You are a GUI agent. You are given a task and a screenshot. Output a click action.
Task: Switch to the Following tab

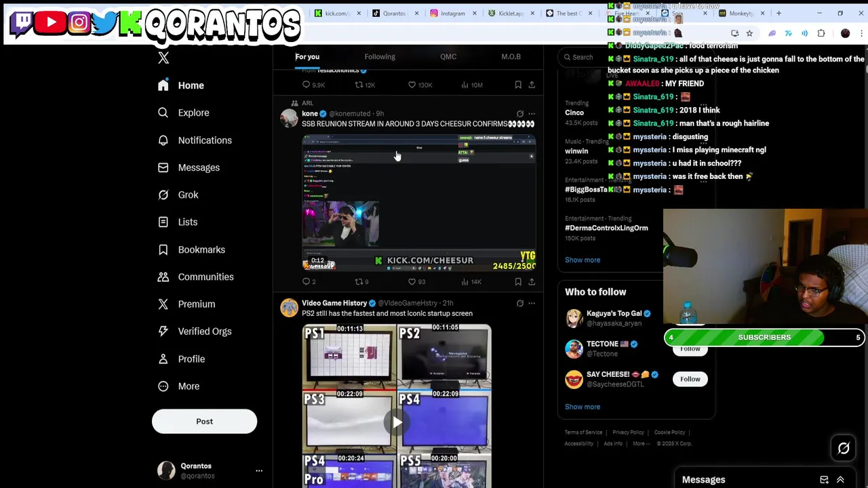pos(380,57)
